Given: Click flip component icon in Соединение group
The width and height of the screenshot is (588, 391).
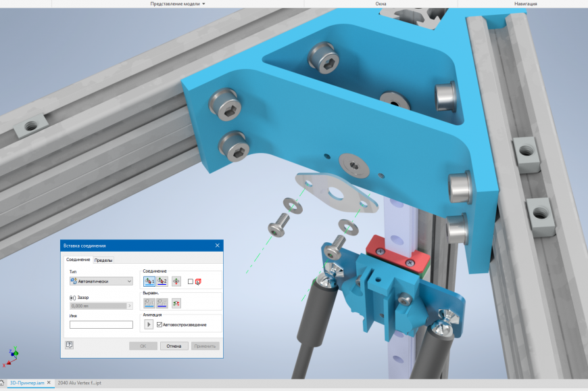Looking at the screenshot, I should 176,281.
